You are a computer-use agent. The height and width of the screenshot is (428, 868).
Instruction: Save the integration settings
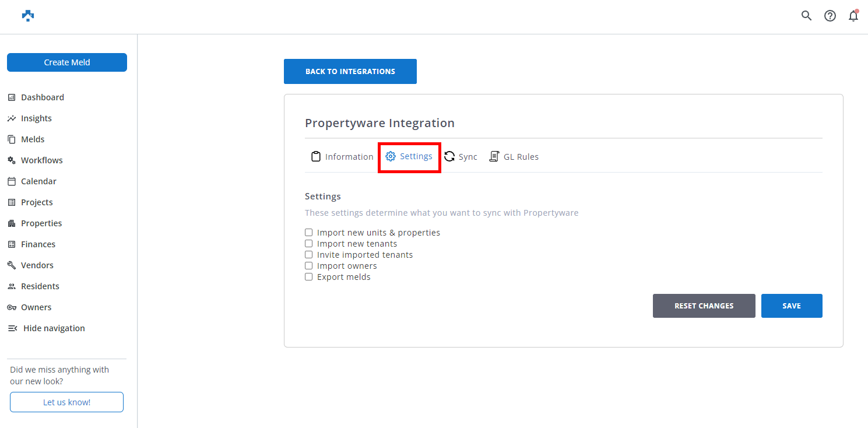coord(792,306)
